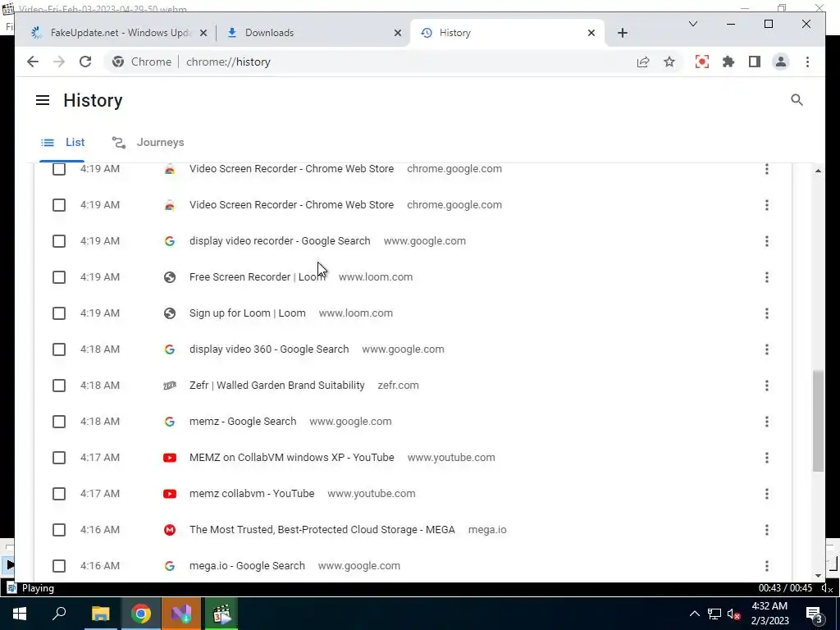Open more actions for Zefr entry
Image resolution: width=840 pixels, height=630 pixels.
coord(767,386)
